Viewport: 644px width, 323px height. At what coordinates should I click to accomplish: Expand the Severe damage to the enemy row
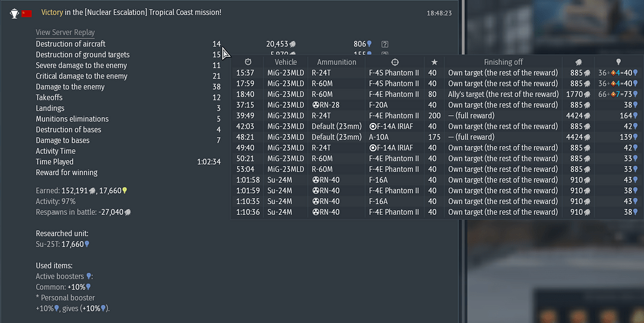coord(81,66)
